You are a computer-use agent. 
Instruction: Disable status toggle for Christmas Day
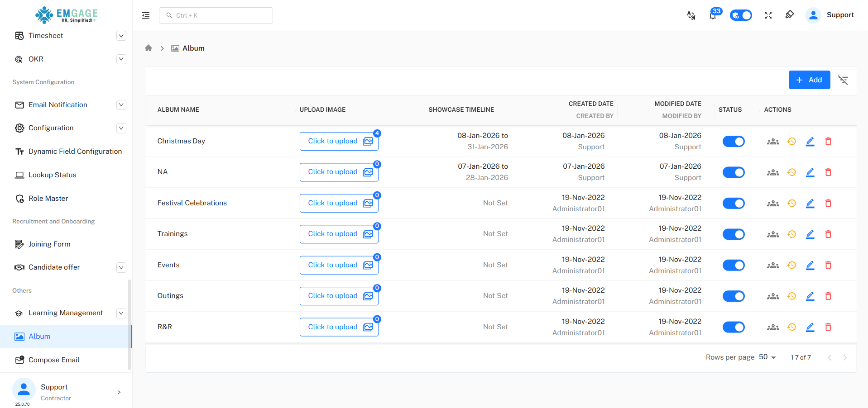click(x=734, y=142)
